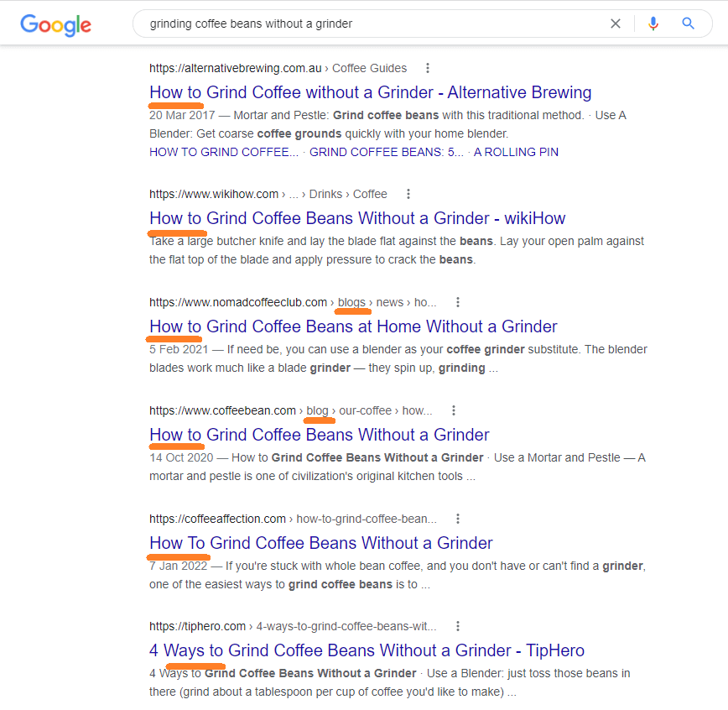Open the coffeebean.com 'How to Grind Coffee Beans Without a Grinder' title
The width and height of the screenshot is (728, 710).
click(x=320, y=435)
